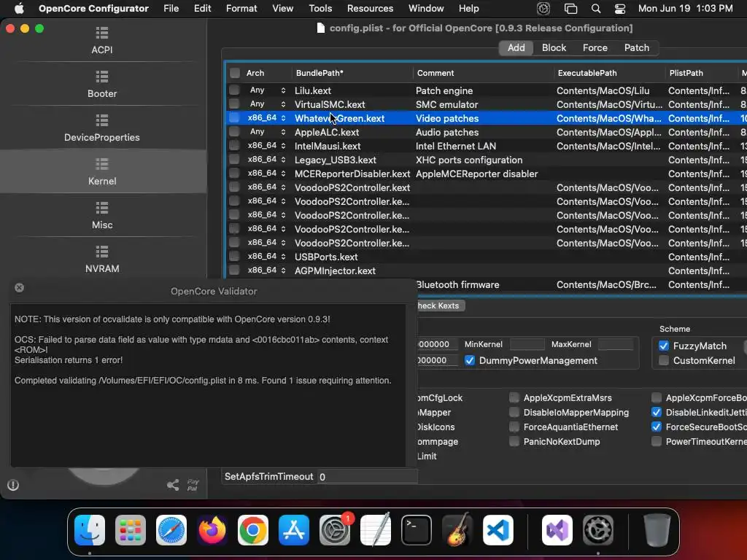The image size is (747, 560).
Task: Click the MaxKernel input field
Action: click(615, 344)
